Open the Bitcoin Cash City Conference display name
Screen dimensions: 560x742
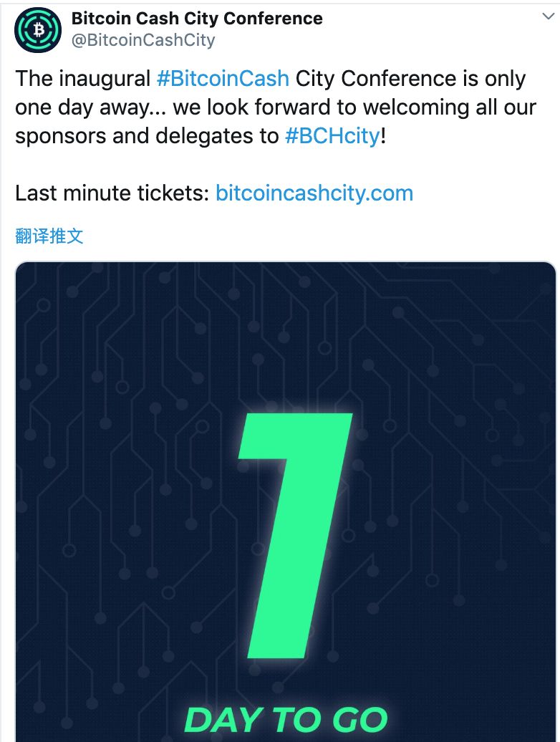click(x=197, y=19)
